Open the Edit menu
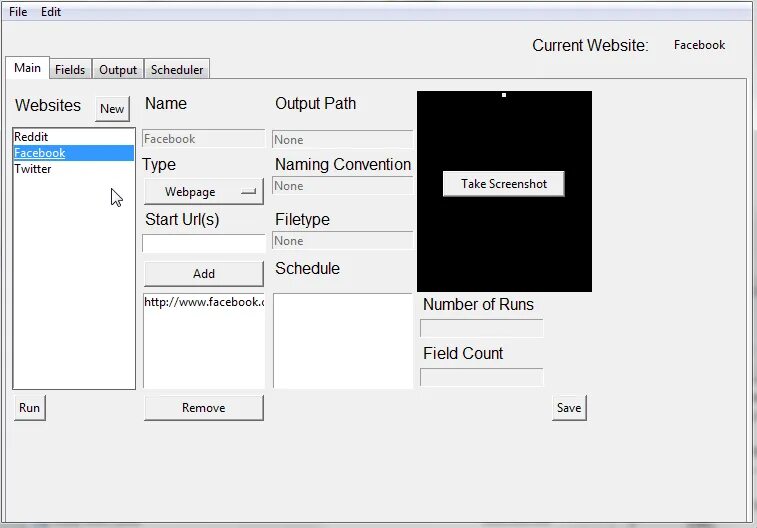The width and height of the screenshot is (757, 528). 51,12
